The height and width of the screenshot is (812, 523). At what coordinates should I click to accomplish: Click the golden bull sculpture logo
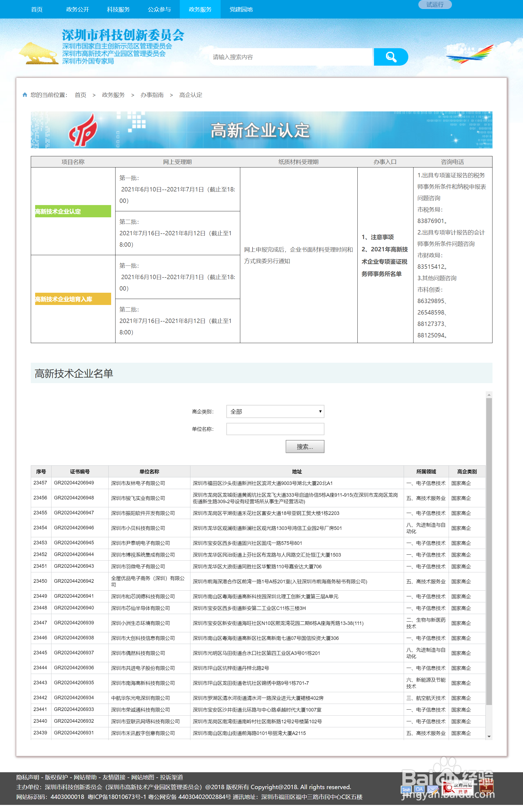[38, 53]
